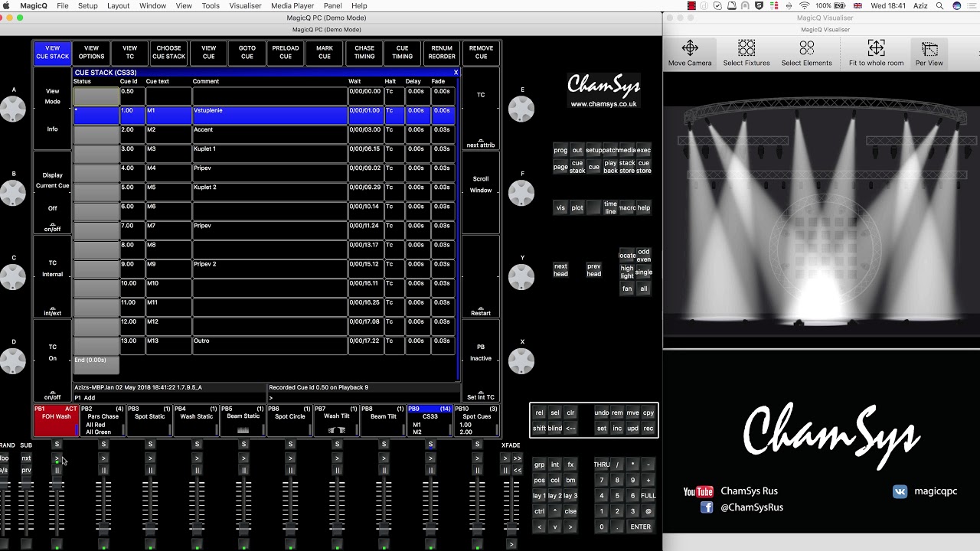Pause playback PB9 CS33

[430, 471]
